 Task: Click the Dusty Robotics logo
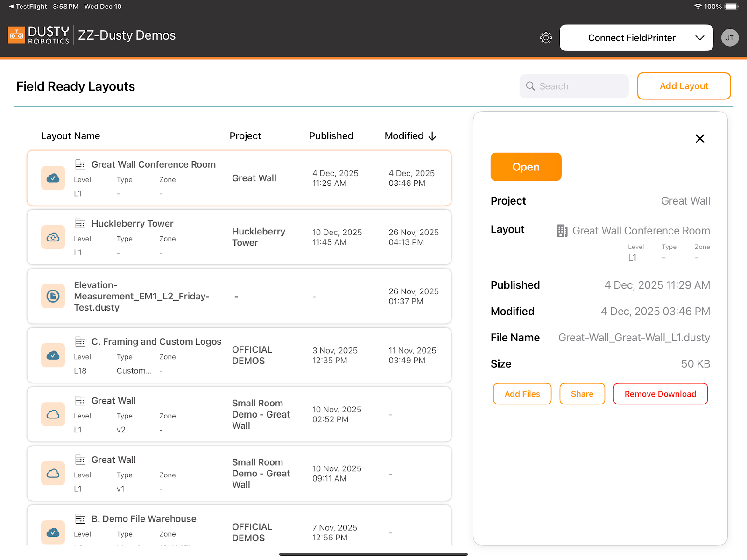39,35
